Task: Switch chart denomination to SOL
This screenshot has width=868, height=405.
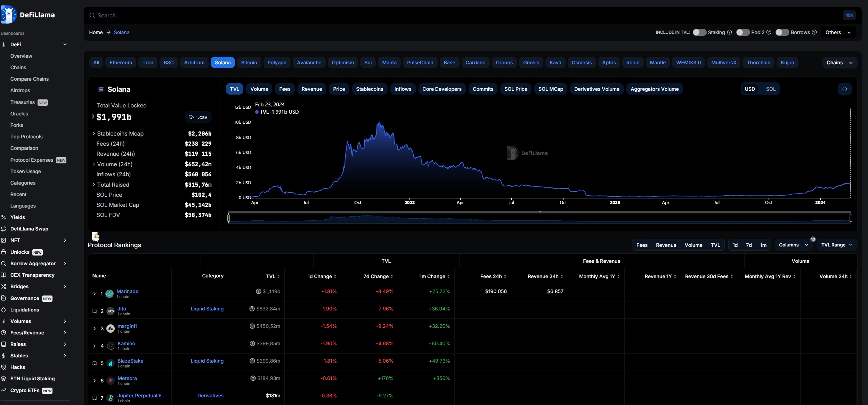Action: tap(770, 89)
